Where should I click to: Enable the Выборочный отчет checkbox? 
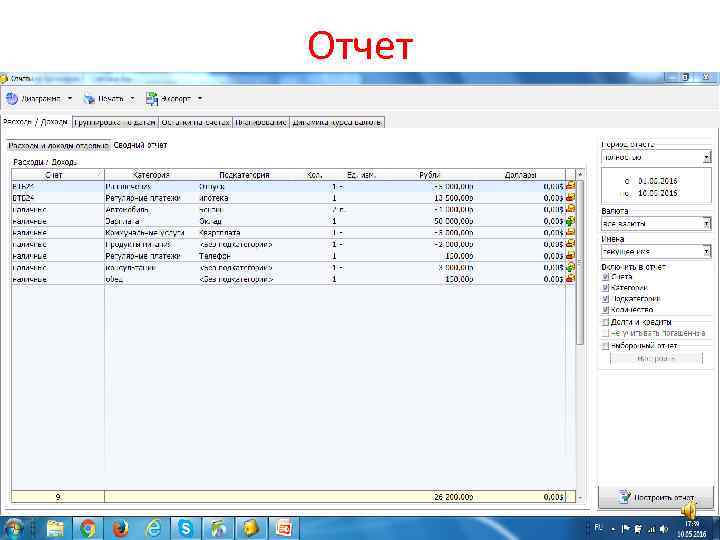[605, 345]
